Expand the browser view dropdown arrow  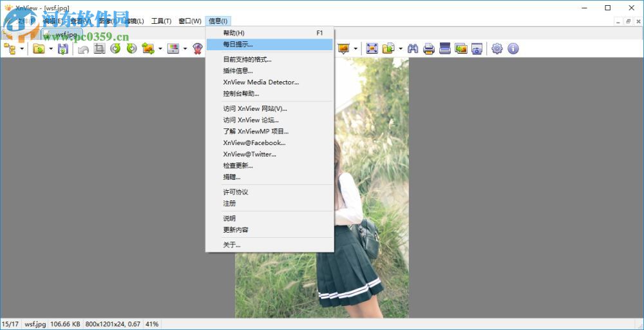click(22, 49)
